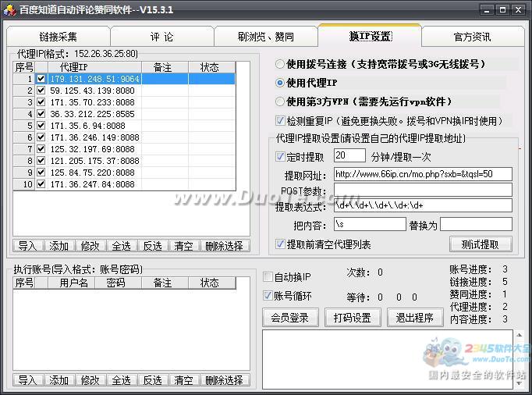Click 反选 under the proxy IP list
Viewport: 532px width, 395px height.
[x=153, y=246]
